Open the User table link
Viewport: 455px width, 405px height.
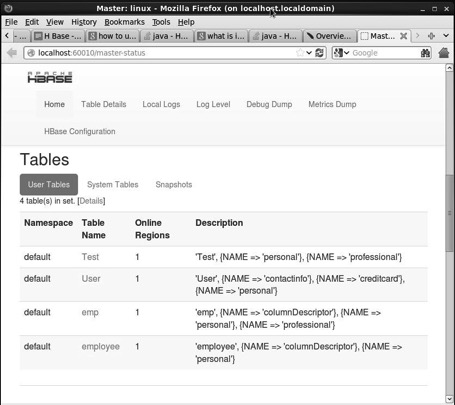point(91,279)
